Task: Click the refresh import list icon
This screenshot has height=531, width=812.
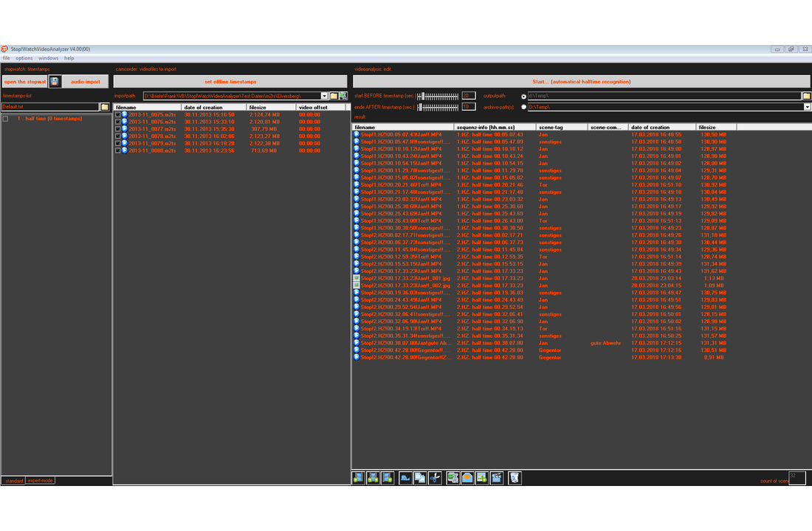Action: pos(343,96)
